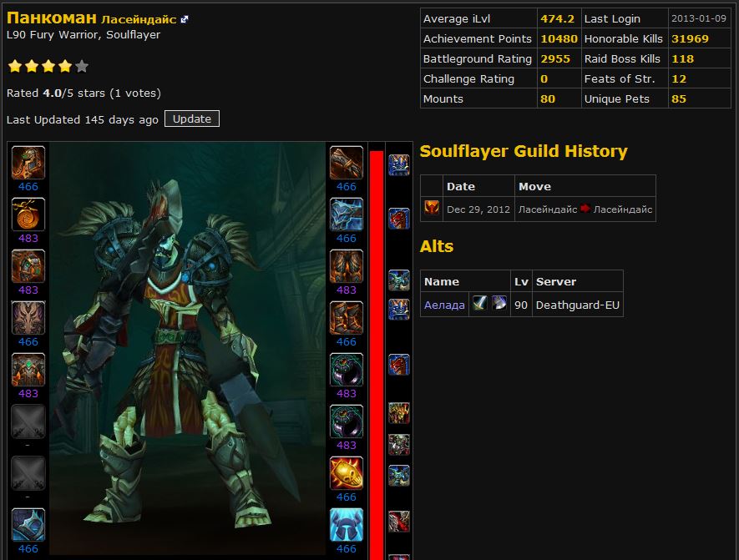The width and height of the screenshot is (739, 560).
Task: Click the helmet item icon in the left gear column
Action: [28, 163]
